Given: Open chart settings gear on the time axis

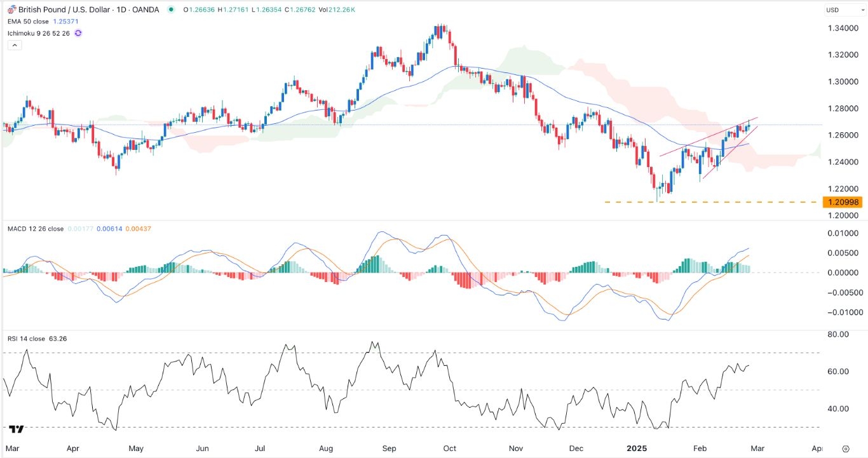Looking at the screenshot, I should (846, 448).
